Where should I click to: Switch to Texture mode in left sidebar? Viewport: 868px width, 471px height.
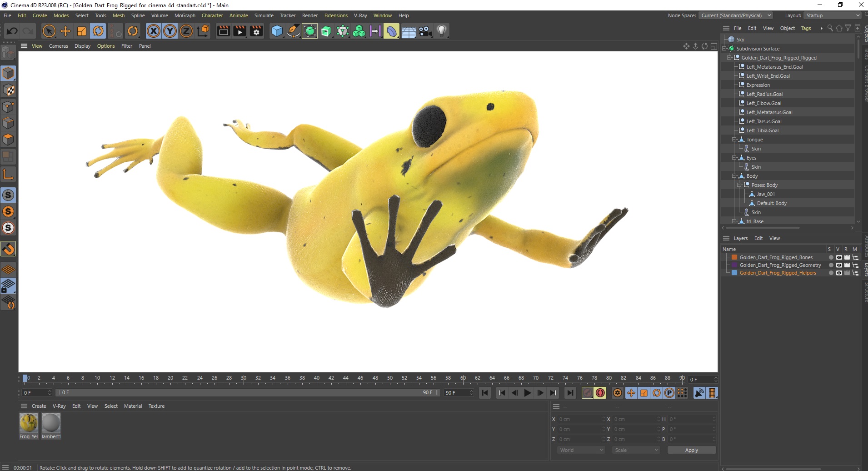pos(8,90)
